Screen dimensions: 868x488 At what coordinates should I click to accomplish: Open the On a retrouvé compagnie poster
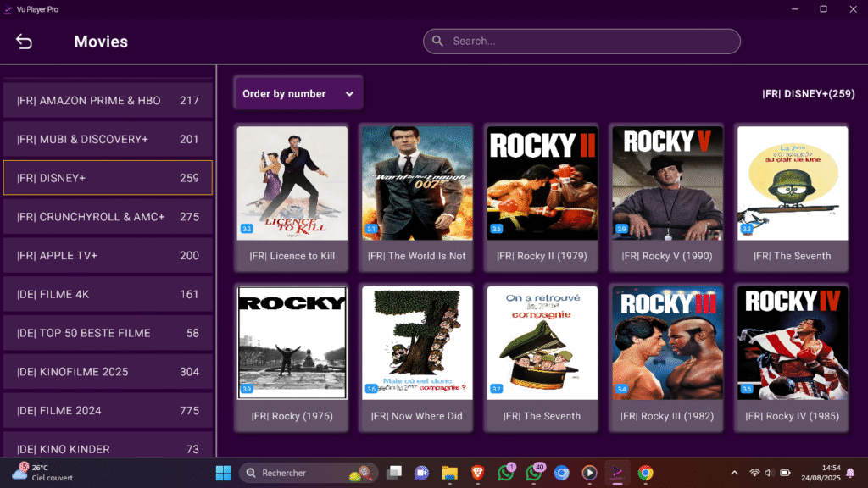point(542,342)
